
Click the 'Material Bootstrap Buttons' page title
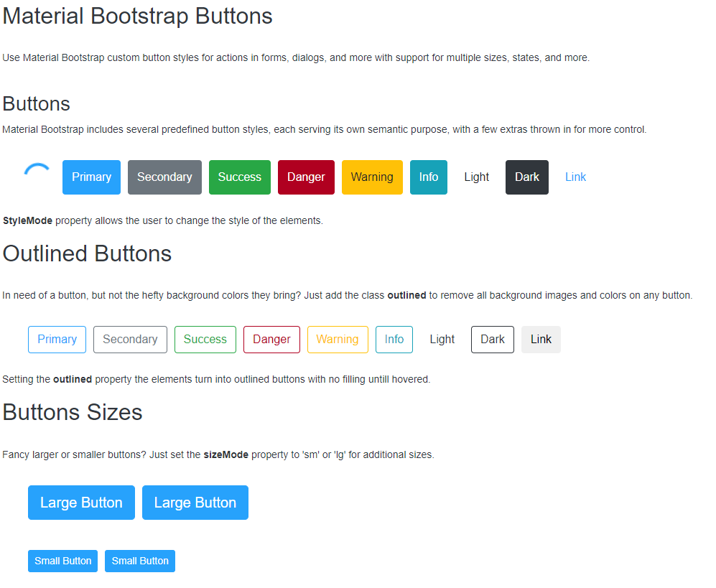pos(137,16)
